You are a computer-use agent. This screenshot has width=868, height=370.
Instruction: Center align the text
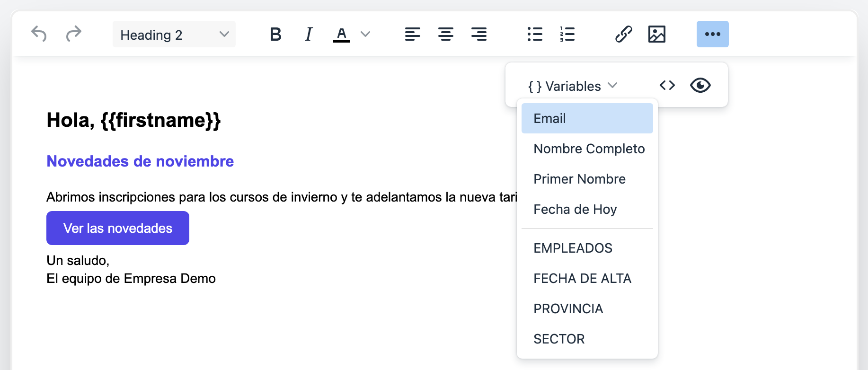[x=446, y=34]
